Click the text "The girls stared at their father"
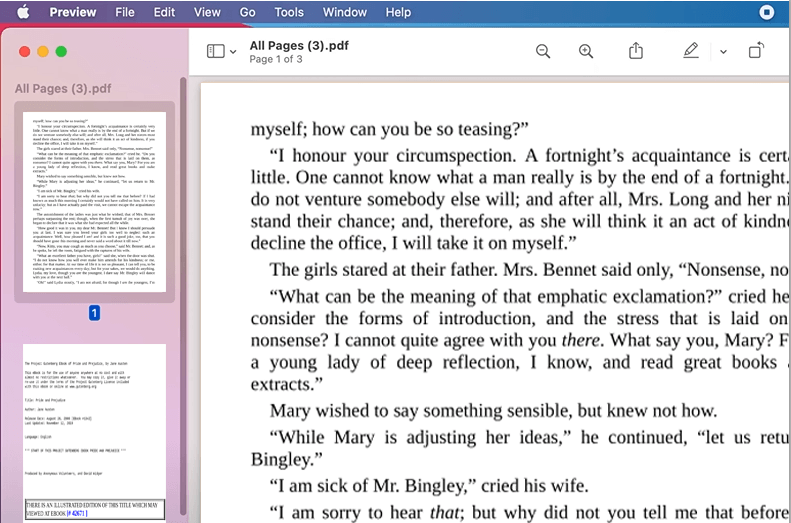 pos(384,270)
